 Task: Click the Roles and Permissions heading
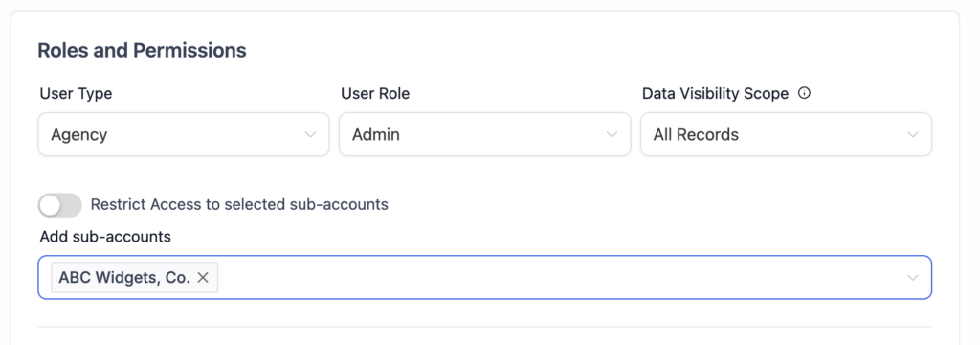click(142, 51)
